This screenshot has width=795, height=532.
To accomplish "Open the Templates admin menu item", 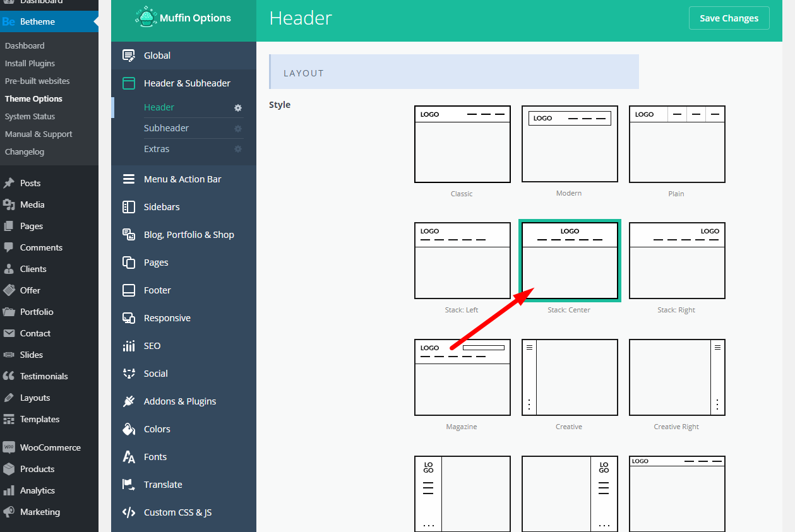I will (x=40, y=419).
